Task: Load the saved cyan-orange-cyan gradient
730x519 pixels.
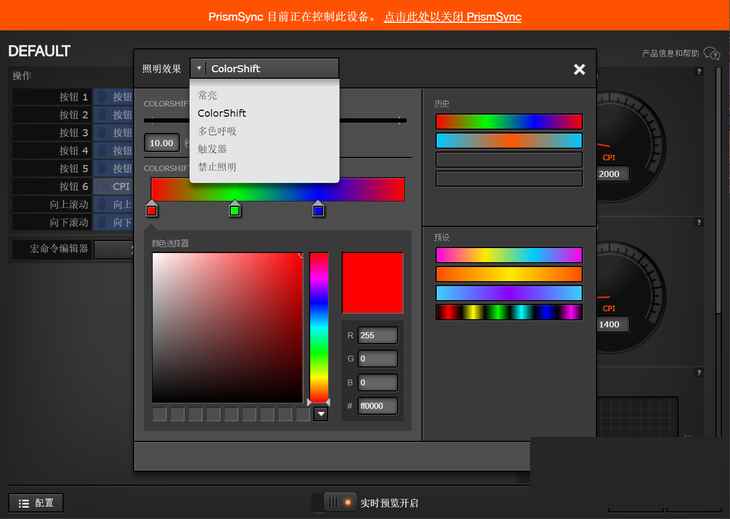Action: tap(509, 141)
